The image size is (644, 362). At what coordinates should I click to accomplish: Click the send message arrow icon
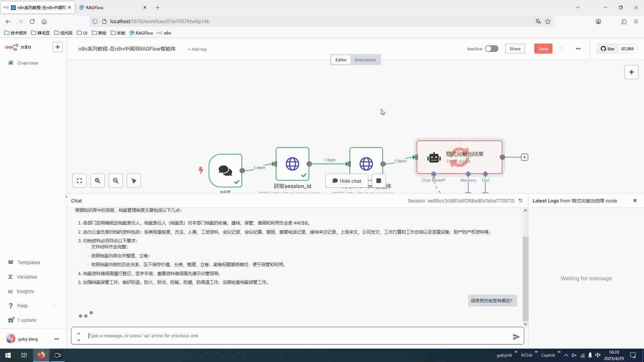tap(516, 337)
